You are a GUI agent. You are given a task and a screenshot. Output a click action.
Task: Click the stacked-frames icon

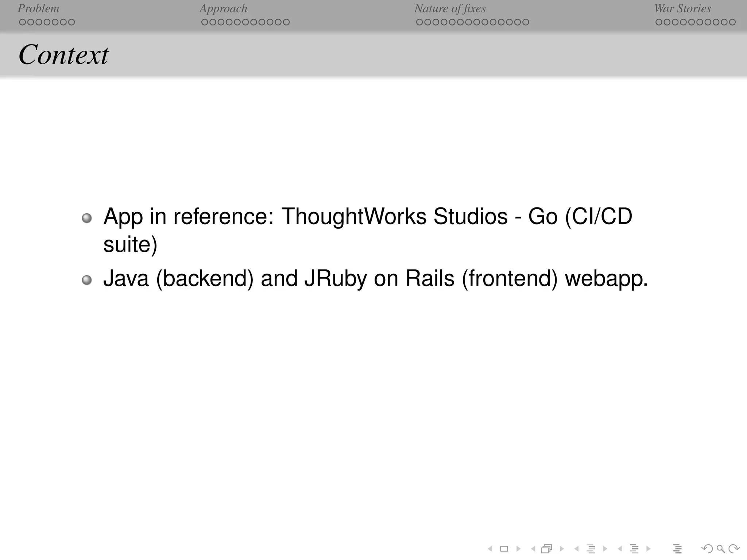547,549
